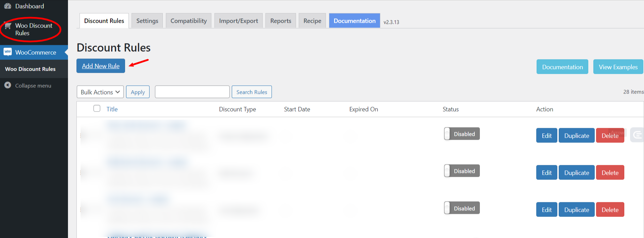
Task: Go to the Import/Export tab
Action: (x=239, y=21)
